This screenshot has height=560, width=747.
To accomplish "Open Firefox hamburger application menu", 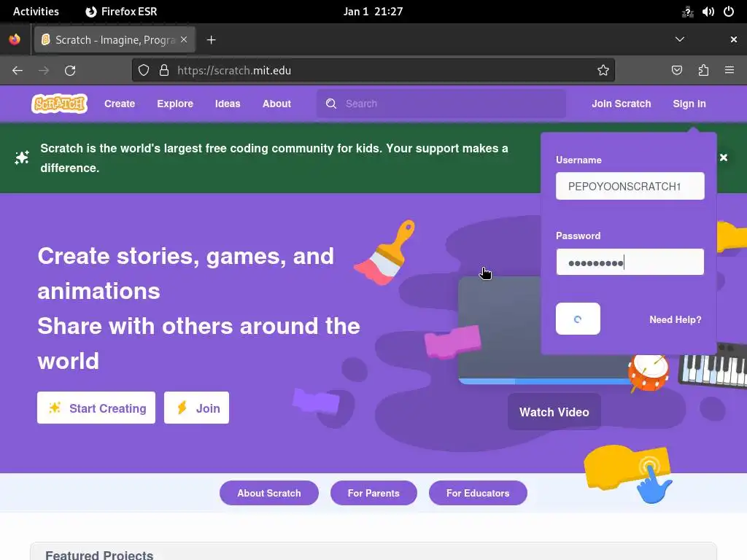I will [729, 70].
